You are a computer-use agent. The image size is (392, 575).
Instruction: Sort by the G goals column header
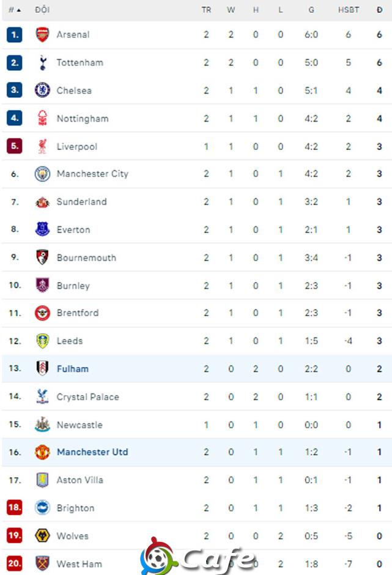point(311,10)
